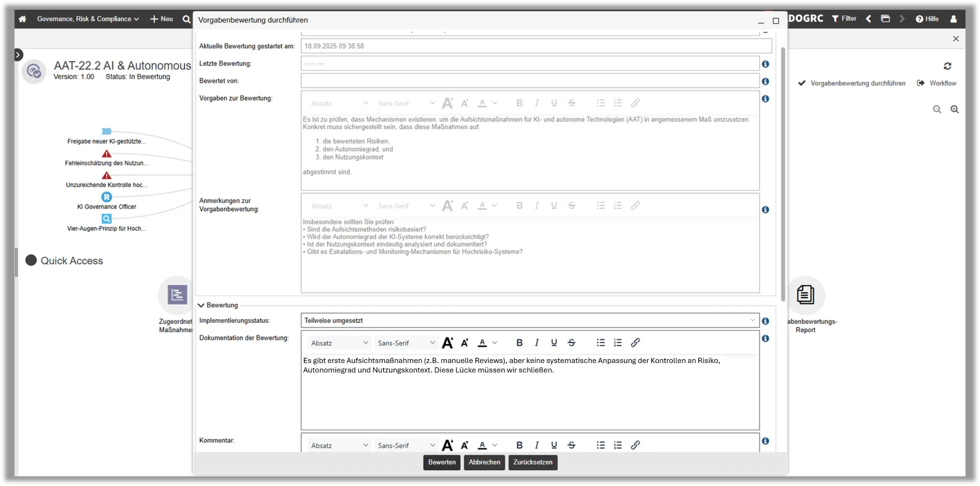Screen dimensions: 980x486
Task: Toggle bold in Dokumentation der Bewertung editor
Action: (519, 343)
